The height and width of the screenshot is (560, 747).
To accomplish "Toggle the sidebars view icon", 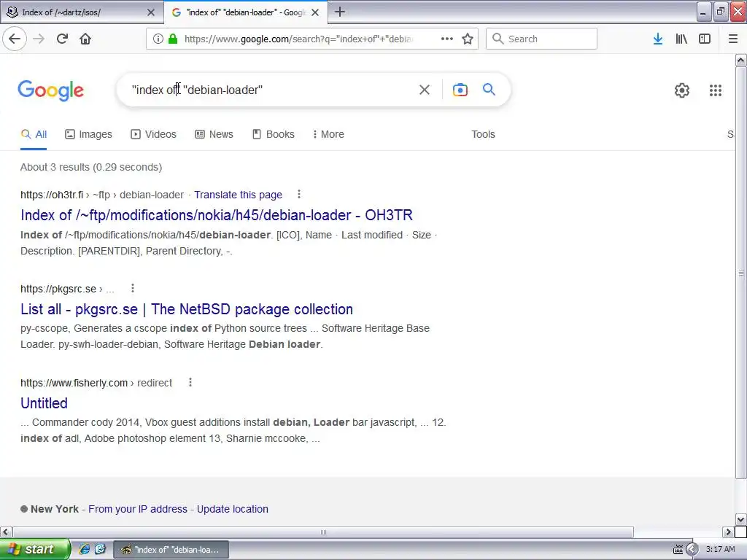I will point(705,39).
